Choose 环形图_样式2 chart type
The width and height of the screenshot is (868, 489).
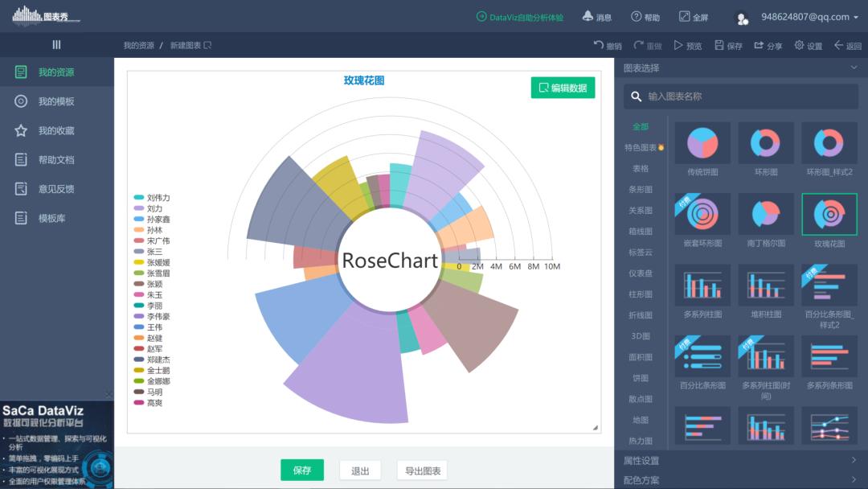click(829, 143)
